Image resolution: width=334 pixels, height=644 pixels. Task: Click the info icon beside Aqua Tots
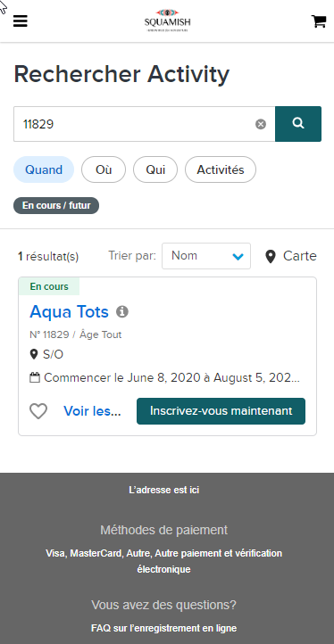pos(122,311)
